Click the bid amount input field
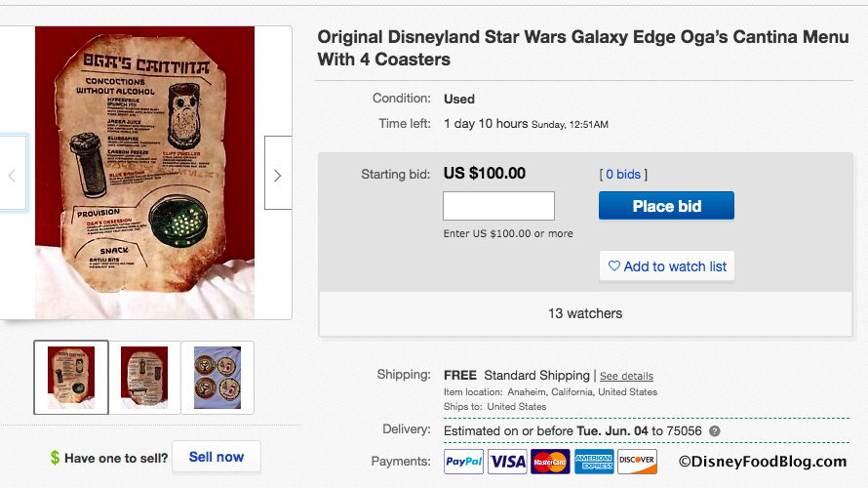Screen dimensions: 868x488 [x=498, y=206]
